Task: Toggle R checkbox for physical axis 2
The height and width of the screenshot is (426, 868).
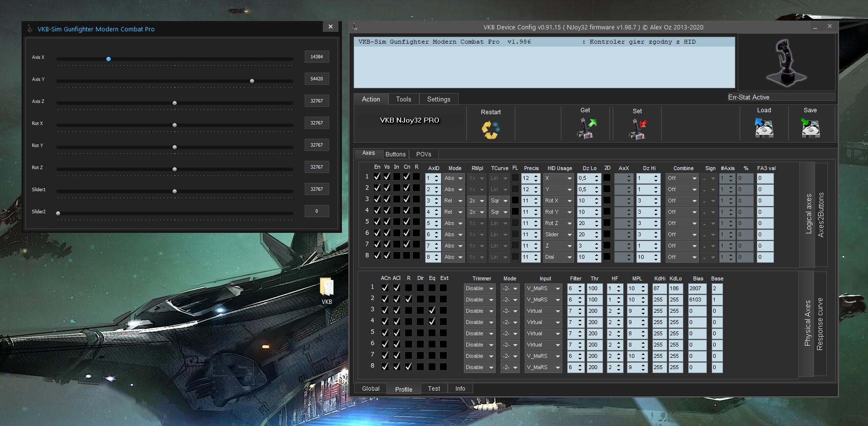Action: (409, 299)
